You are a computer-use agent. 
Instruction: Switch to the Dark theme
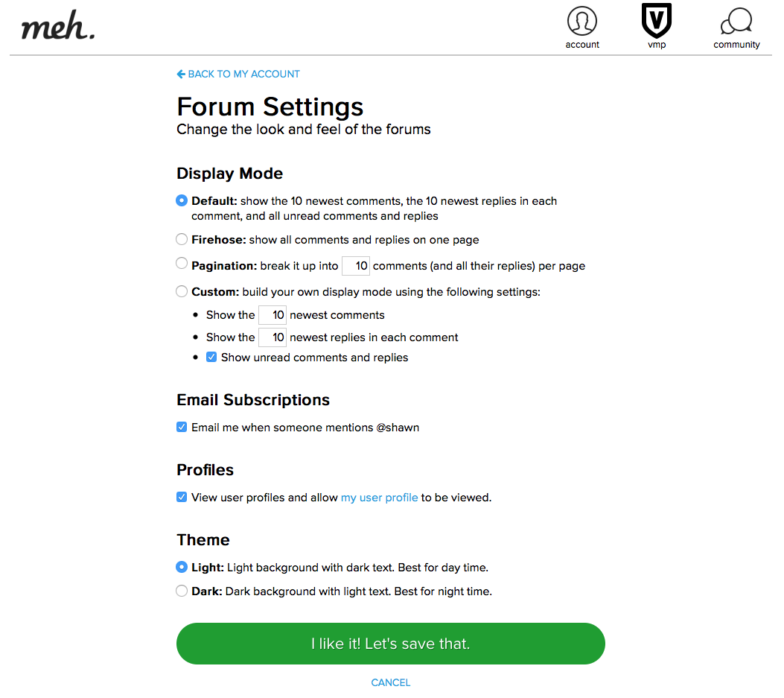(182, 591)
